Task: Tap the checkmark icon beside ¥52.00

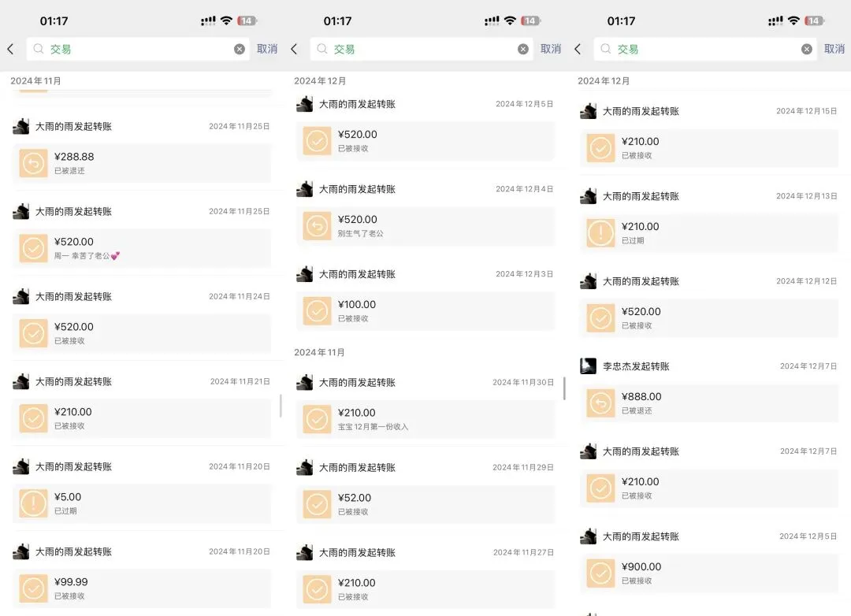Action: [317, 504]
